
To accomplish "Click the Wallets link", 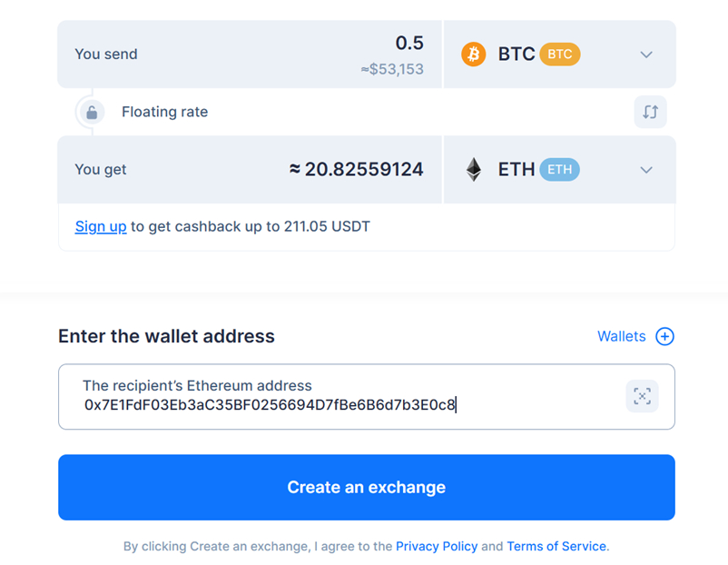I will pos(621,336).
